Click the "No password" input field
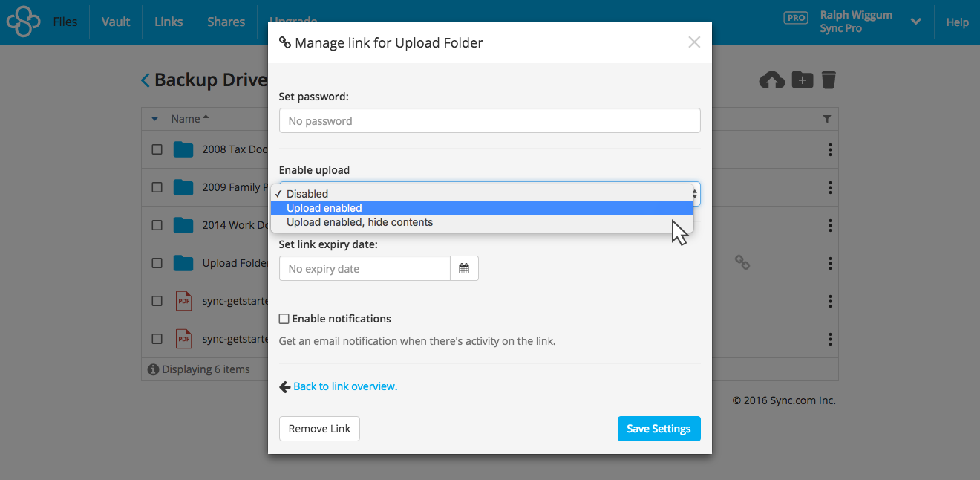980x480 pixels. 489,120
